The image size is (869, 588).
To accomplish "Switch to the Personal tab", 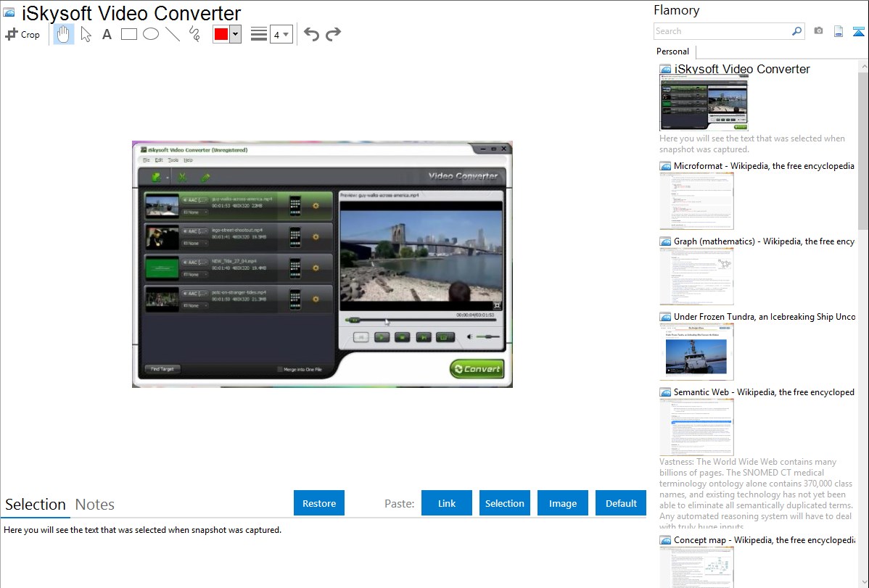I will (672, 51).
